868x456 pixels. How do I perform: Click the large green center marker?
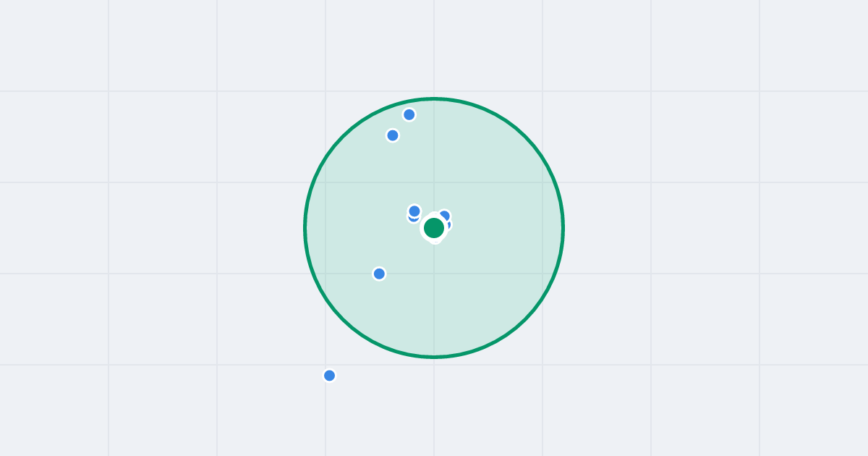[x=434, y=228]
